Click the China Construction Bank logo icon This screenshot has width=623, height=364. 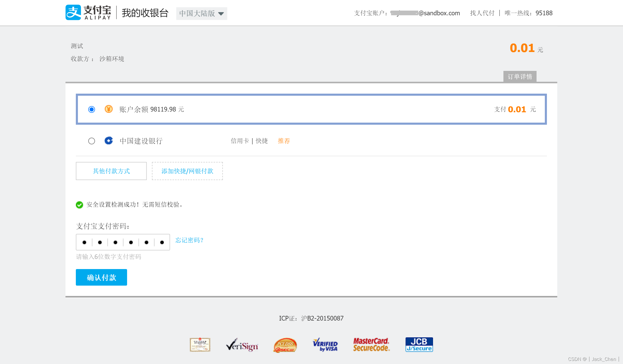pyautogui.click(x=109, y=140)
